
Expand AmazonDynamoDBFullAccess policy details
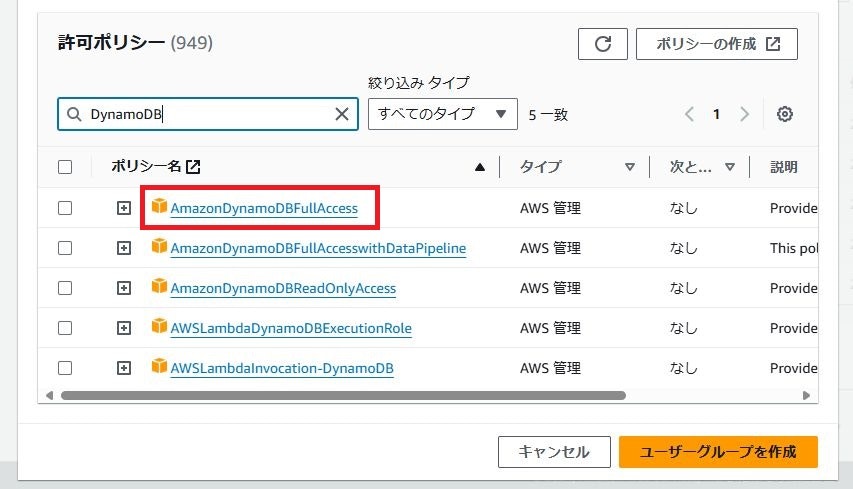[x=124, y=208]
